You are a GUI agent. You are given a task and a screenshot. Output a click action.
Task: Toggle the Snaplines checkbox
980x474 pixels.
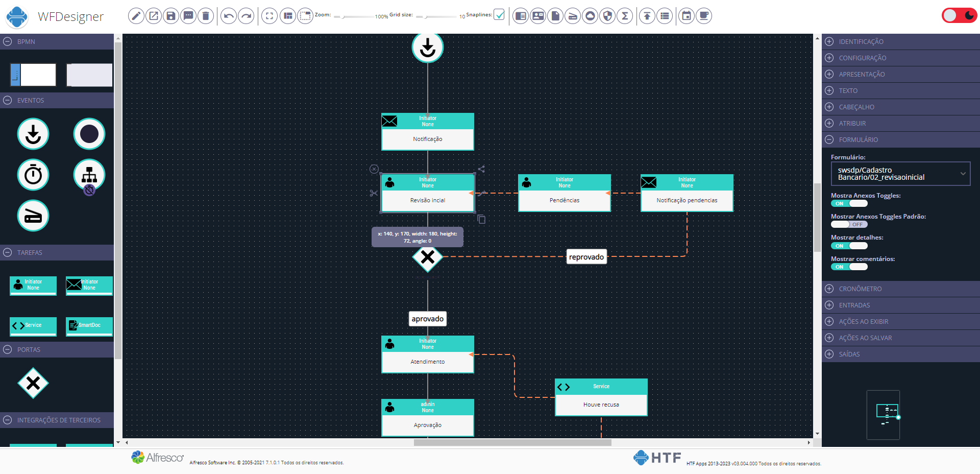point(499,15)
